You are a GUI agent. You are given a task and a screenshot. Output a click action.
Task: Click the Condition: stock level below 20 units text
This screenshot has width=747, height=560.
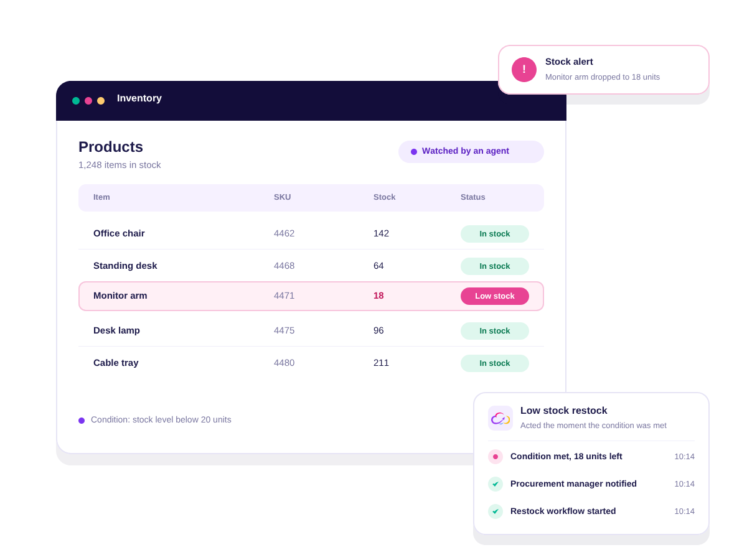[161, 420]
